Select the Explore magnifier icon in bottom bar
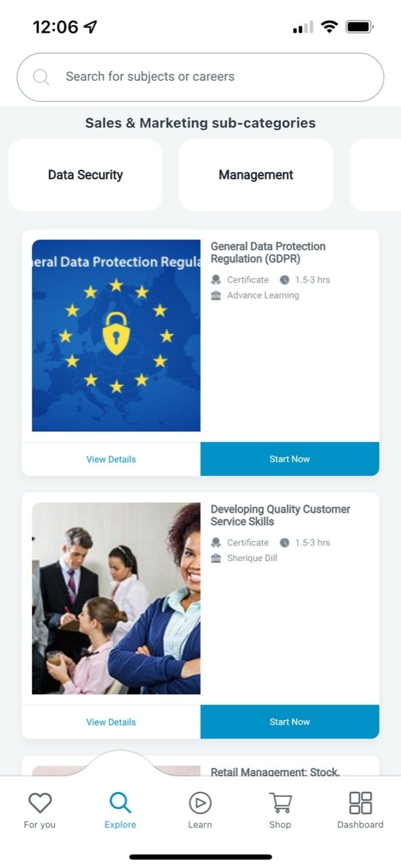Screen dimensions: 401x868 tap(120, 803)
